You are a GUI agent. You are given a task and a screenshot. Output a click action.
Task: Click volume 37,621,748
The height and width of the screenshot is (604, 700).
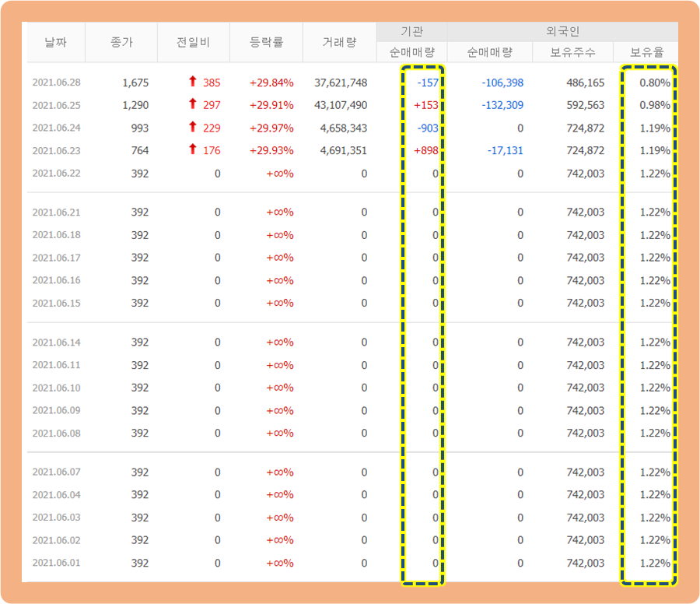[341, 83]
